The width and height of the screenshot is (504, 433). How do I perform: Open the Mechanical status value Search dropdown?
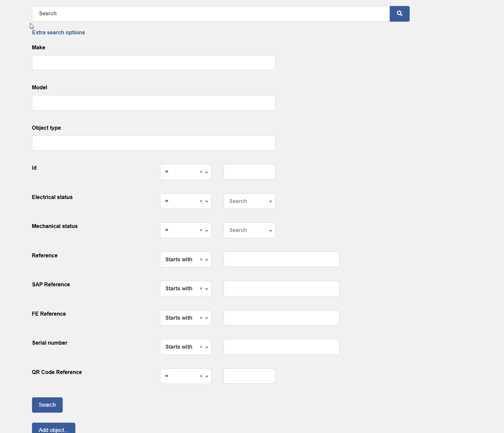249,230
